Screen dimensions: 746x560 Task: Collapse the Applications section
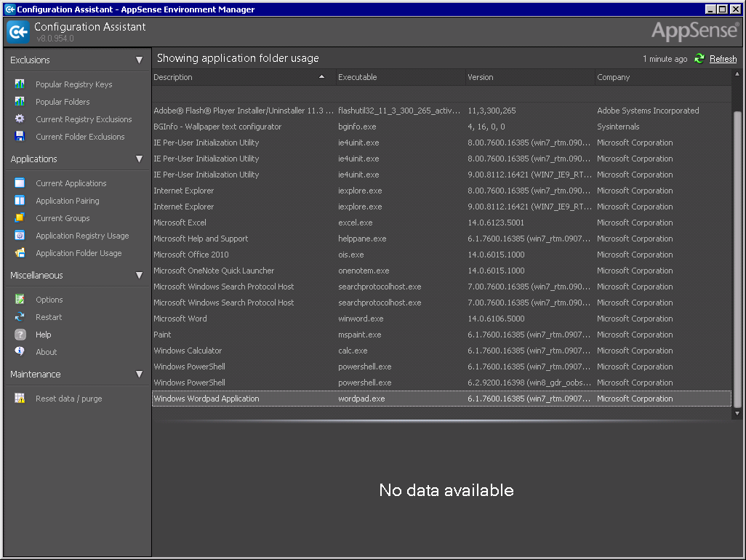click(x=139, y=159)
